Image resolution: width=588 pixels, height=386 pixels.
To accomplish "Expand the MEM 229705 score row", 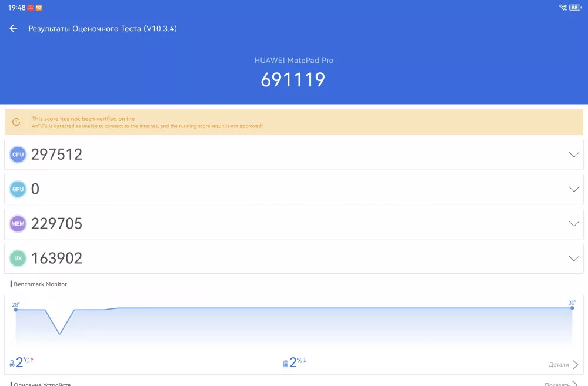I will tap(294, 224).
